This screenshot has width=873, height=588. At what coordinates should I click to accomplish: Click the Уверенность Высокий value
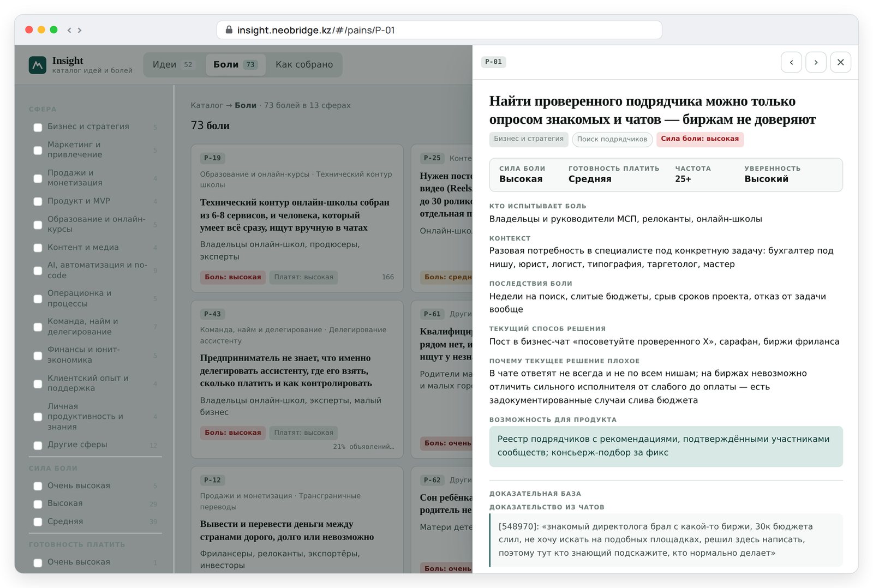[x=766, y=179]
